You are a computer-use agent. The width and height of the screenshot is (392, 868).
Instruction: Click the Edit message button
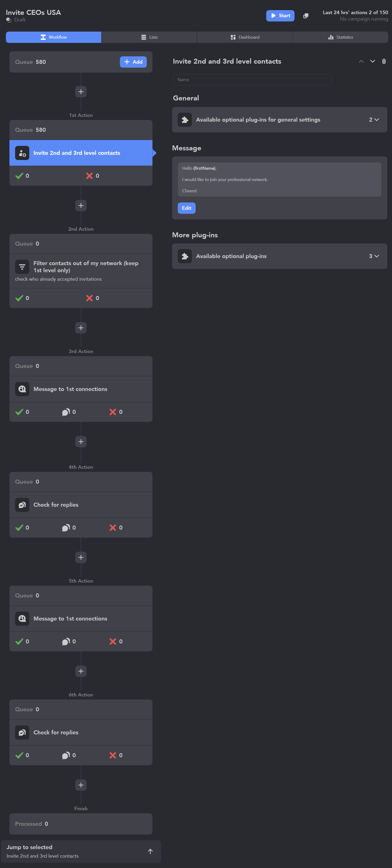[x=186, y=208]
